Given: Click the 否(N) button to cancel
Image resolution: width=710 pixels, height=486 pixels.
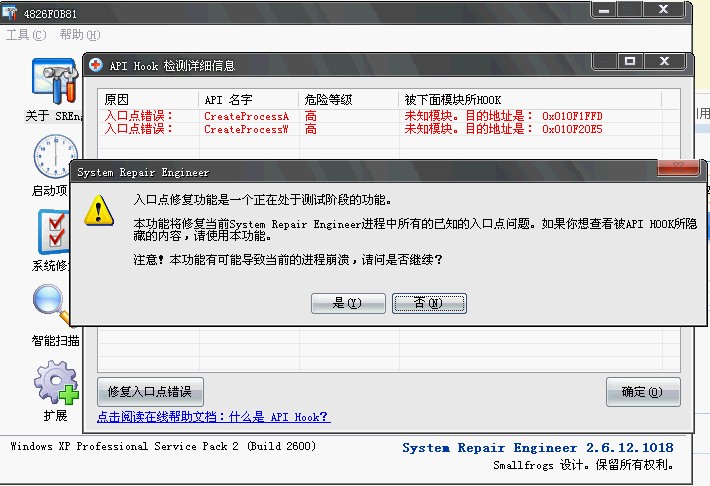Looking at the screenshot, I should point(429,303).
